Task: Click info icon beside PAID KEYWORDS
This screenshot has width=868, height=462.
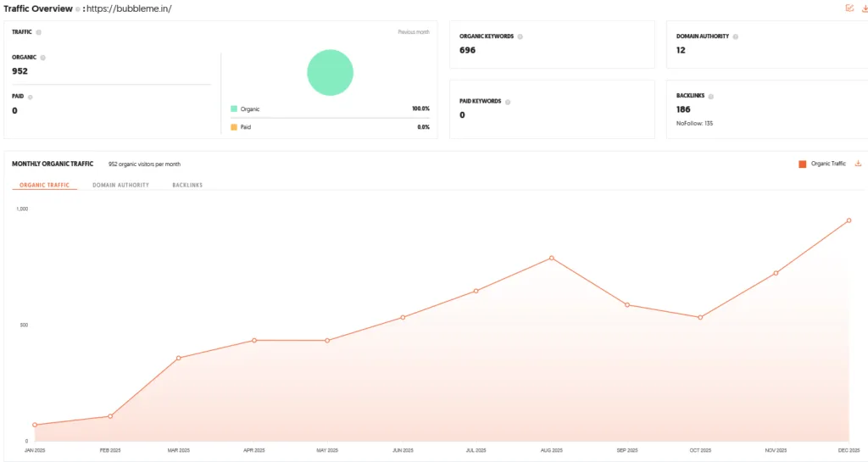Action: [508, 102]
